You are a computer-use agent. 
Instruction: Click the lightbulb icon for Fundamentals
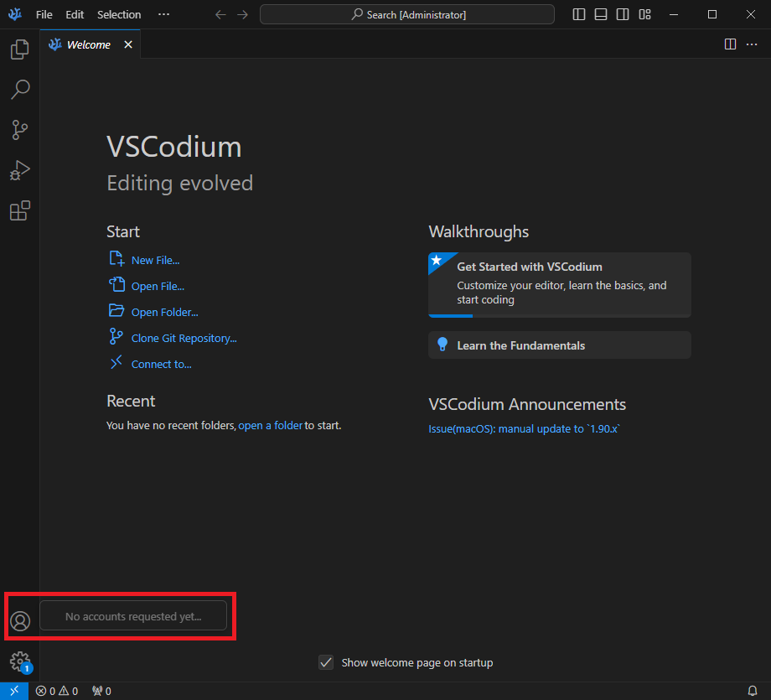[x=442, y=345]
